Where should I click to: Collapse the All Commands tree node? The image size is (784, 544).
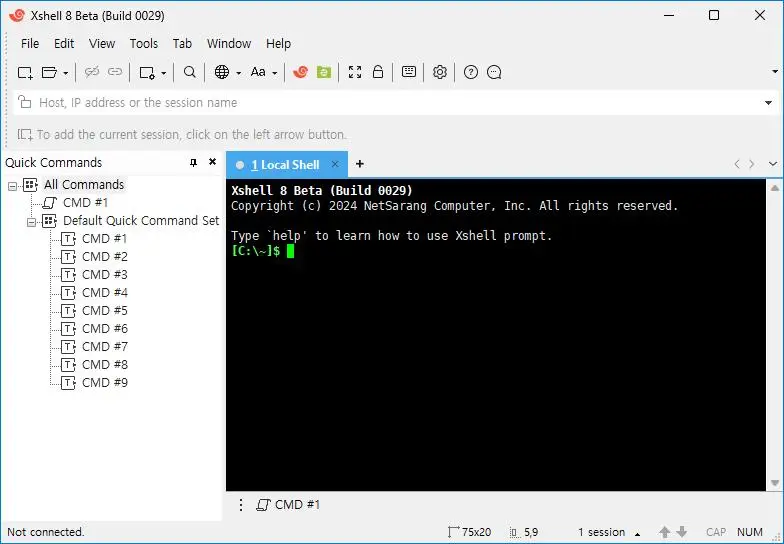pyautogui.click(x=12, y=186)
